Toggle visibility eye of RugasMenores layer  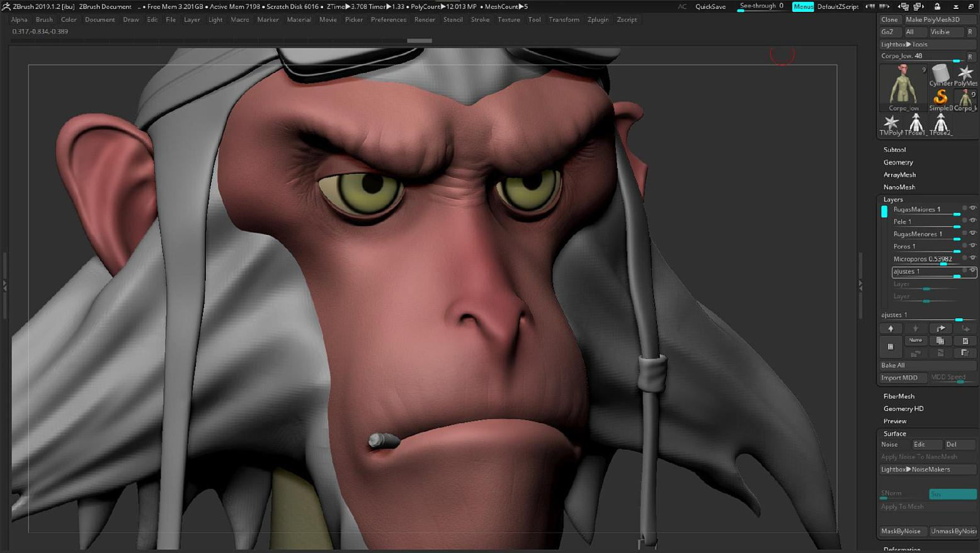tap(972, 233)
